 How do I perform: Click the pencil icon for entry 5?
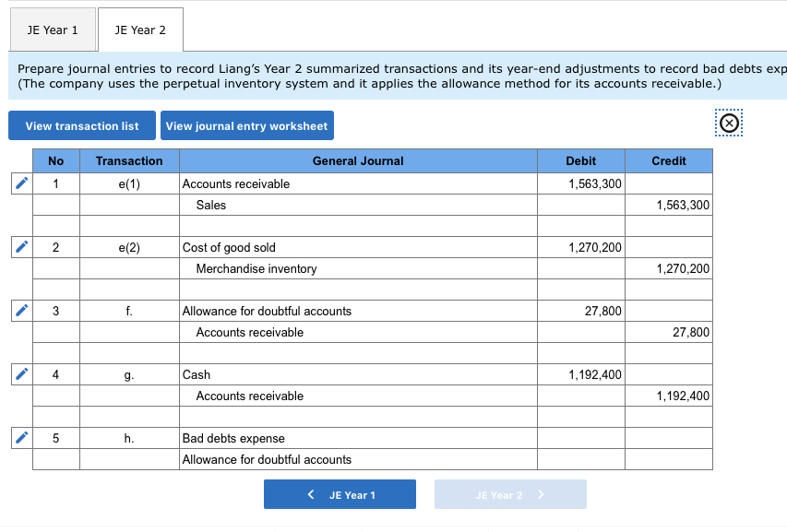point(21,438)
